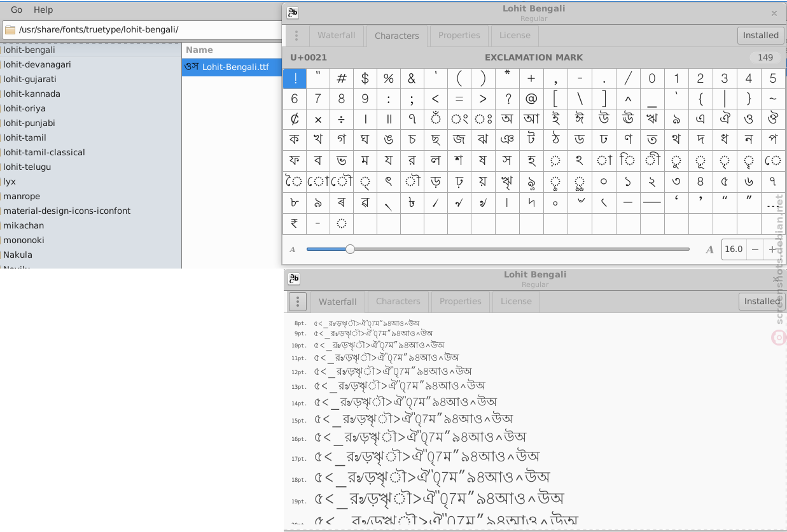Select the percent % character cell
The image size is (787, 532).
[x=389, y=78]
